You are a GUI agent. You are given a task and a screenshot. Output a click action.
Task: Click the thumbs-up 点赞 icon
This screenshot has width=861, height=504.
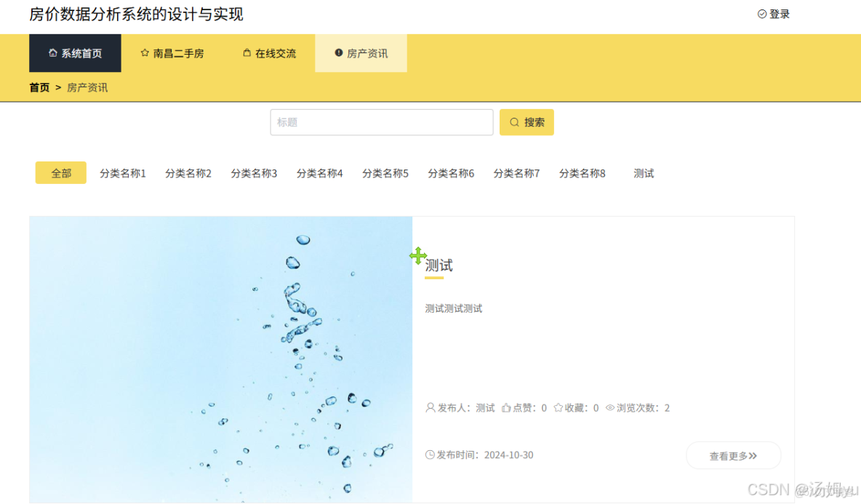(x=507, y=407)
